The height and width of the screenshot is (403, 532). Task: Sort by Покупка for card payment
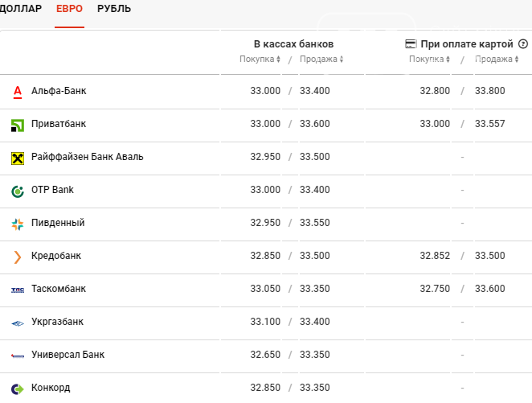[x=429, y=59]
